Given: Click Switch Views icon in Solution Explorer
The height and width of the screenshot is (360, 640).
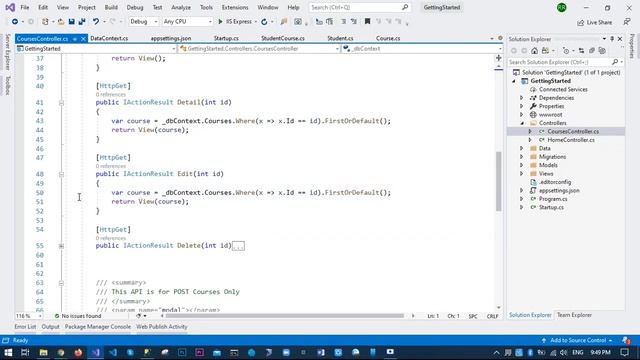Looking at the screenshot, I should pos(545,51).
